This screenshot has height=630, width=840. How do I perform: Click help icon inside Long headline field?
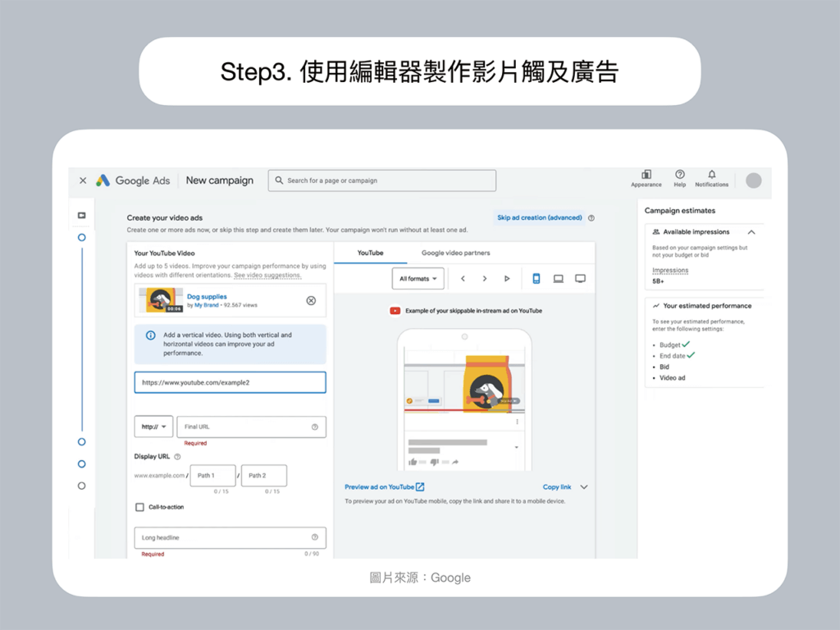pos(314,537)
